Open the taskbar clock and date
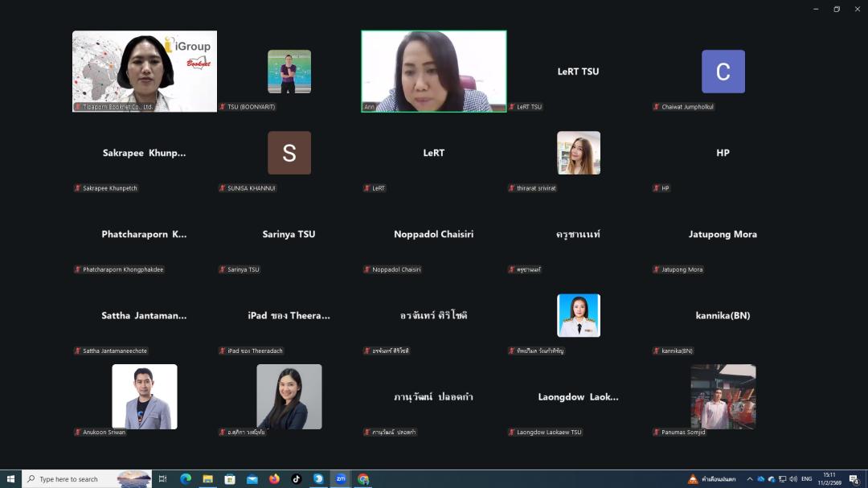Viewport: 868px width, 488px height. [x=829, y=479]
